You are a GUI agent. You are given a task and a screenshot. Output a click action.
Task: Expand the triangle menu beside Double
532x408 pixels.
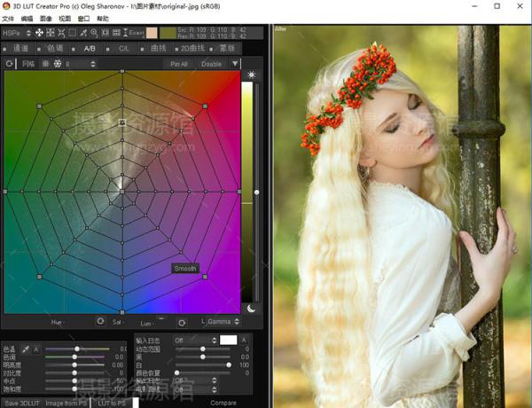pos(235,64)
